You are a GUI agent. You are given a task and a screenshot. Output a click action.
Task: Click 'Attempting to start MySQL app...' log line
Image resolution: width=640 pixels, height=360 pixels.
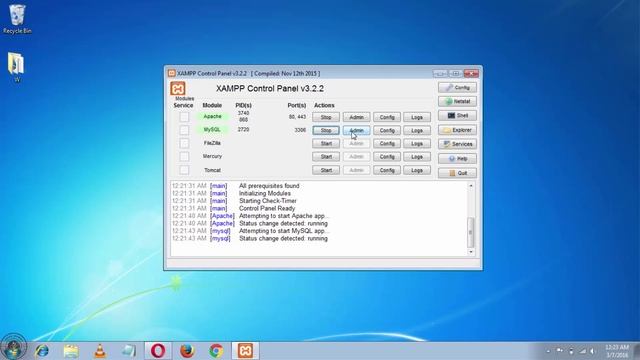[x=284, y=231]
